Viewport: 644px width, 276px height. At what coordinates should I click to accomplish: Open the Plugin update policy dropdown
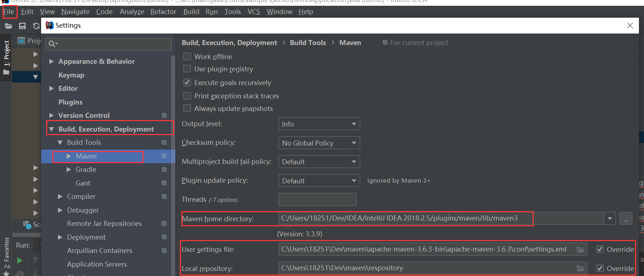click(319, 181)
